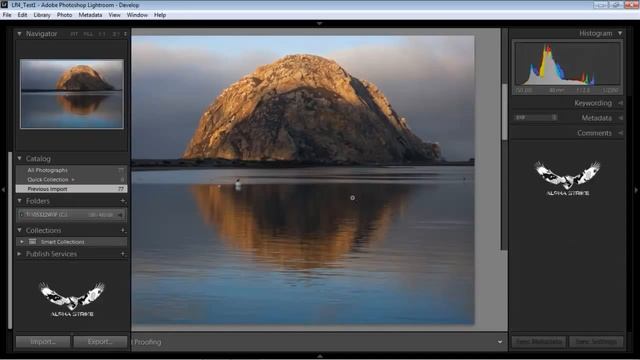Select Quick Collection in Catalog
The height and width of the screenshot is (360, 640).
[72, 180]
